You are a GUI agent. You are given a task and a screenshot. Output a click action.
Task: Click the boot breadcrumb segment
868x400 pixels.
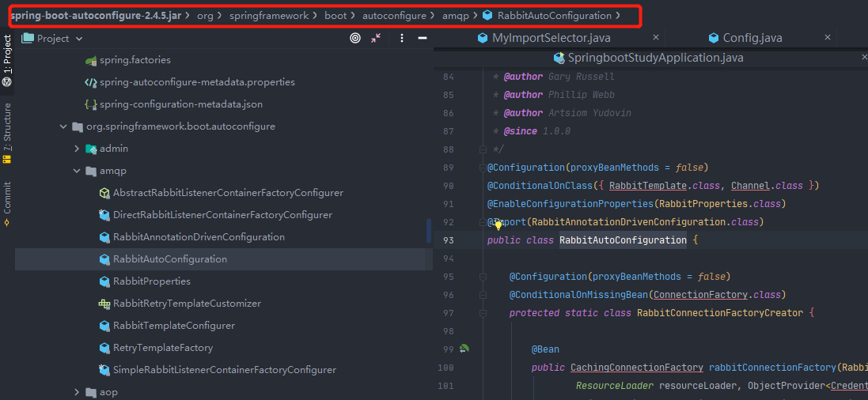[x=335, y=16]
